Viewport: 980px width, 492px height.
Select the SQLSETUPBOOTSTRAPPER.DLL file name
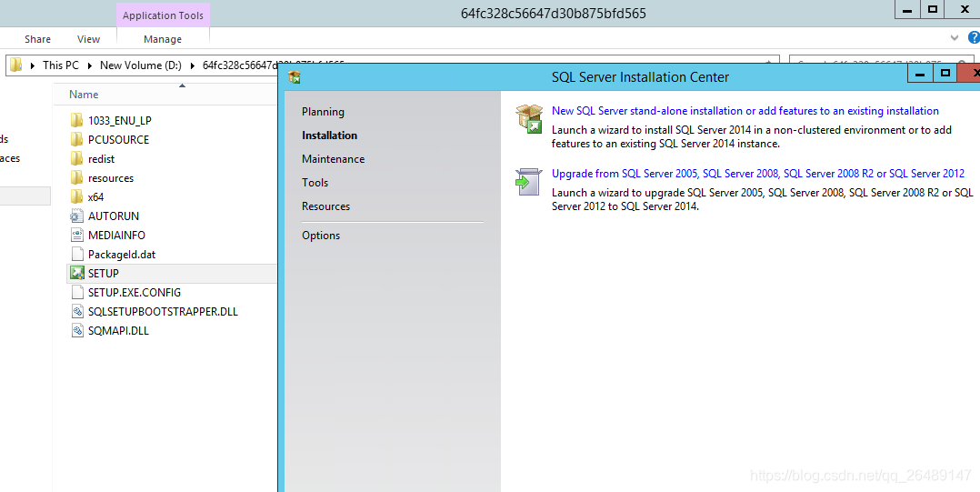[163, 311]
